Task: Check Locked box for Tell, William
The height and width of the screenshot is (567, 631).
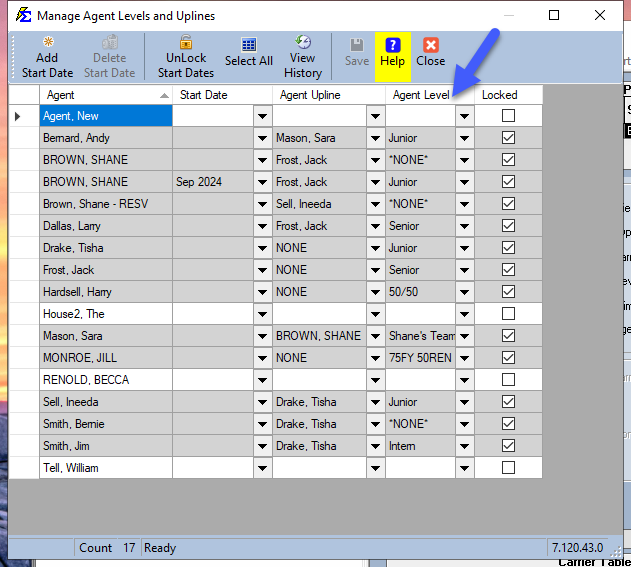Action: 508,468
